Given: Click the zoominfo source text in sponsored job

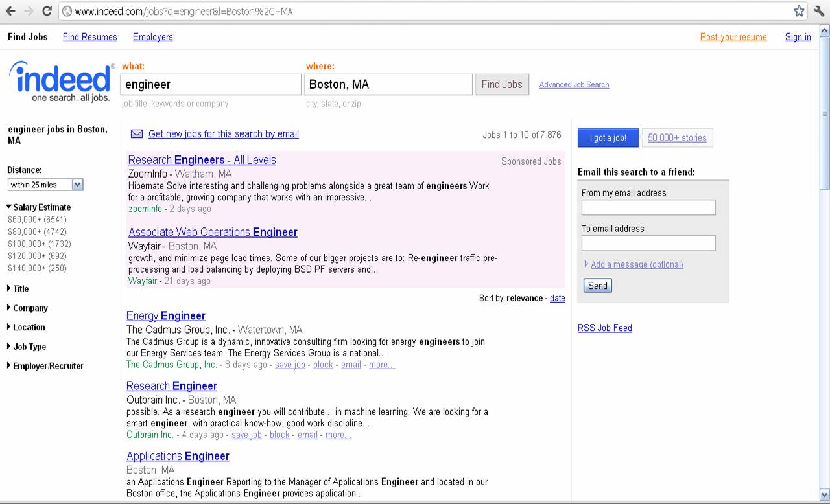Looking at the screenshot, I should point(145,209).
